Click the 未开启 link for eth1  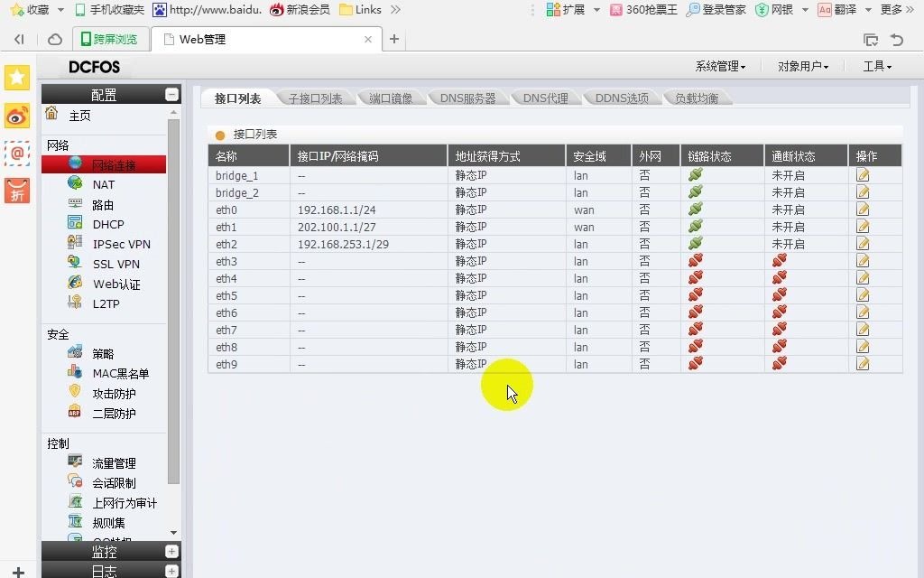787,227
